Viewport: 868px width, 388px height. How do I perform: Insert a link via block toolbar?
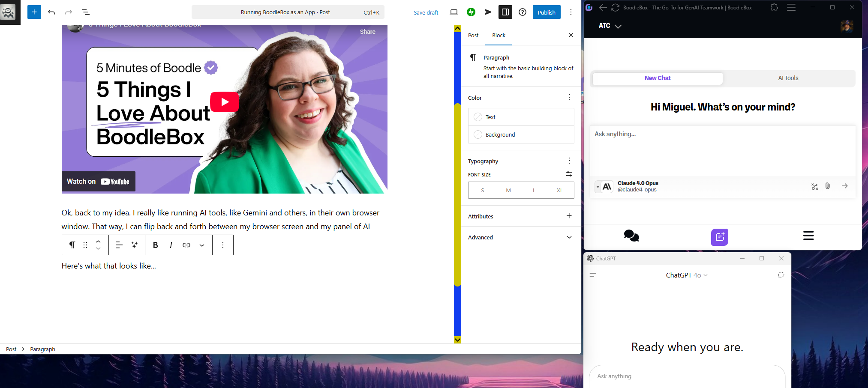coord(186,245)
